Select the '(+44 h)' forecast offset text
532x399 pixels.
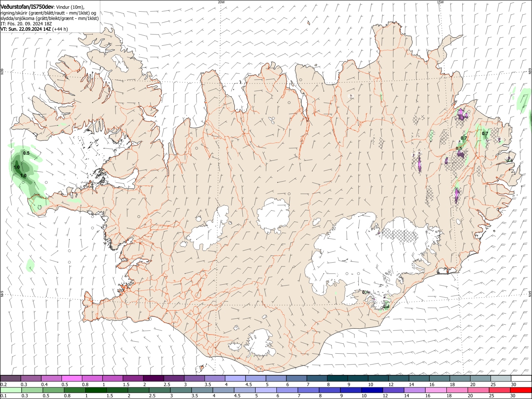(60, 29)
